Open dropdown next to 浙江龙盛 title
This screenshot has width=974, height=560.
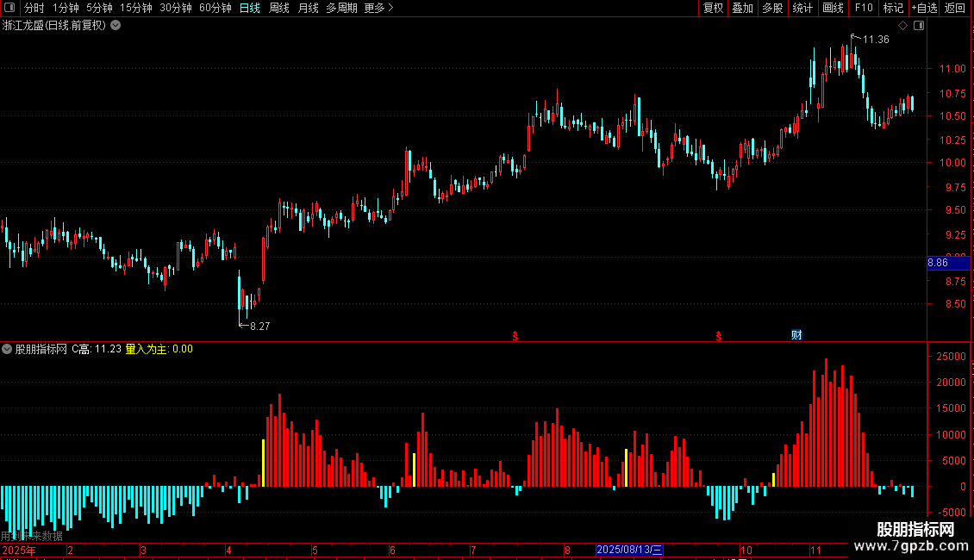point(116,26)
